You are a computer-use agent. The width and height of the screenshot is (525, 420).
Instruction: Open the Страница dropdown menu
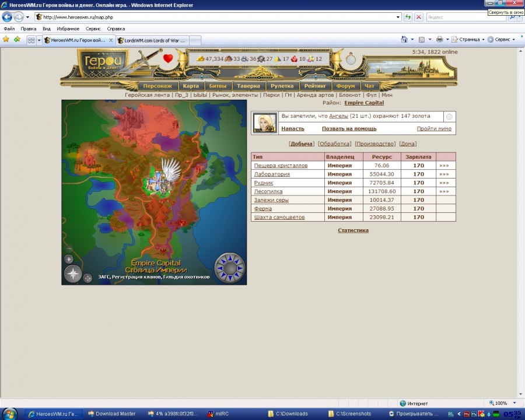pyautogui.click(x=468, y=40)
